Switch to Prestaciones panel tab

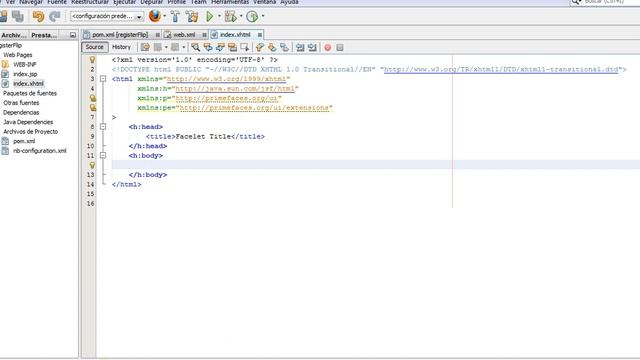point(44,35)
